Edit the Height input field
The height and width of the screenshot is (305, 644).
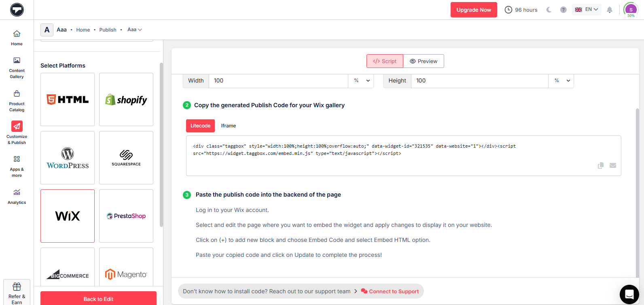[x=480, y=80]
